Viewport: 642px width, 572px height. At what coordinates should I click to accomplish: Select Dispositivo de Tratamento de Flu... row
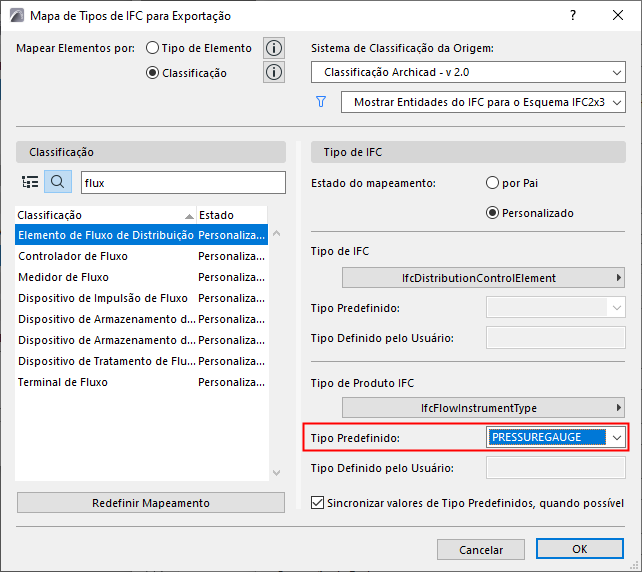pyautogui.click(x=142, y=361)
